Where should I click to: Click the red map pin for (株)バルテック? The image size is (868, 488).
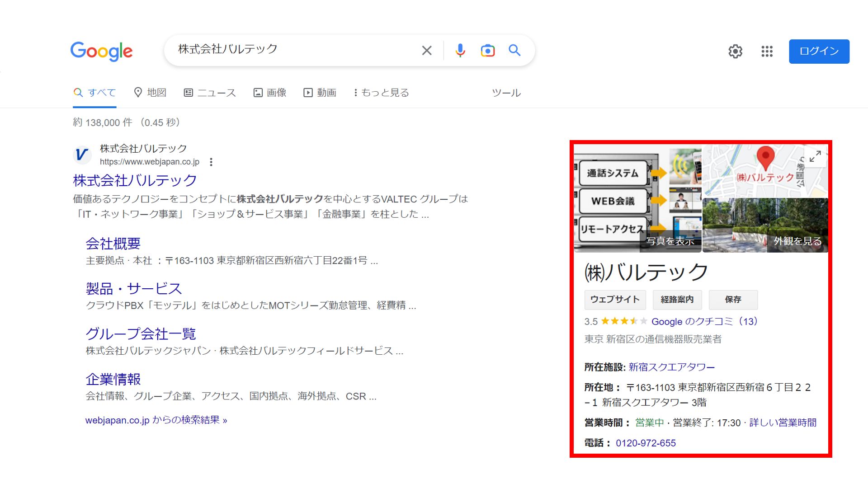coord(765,158)
